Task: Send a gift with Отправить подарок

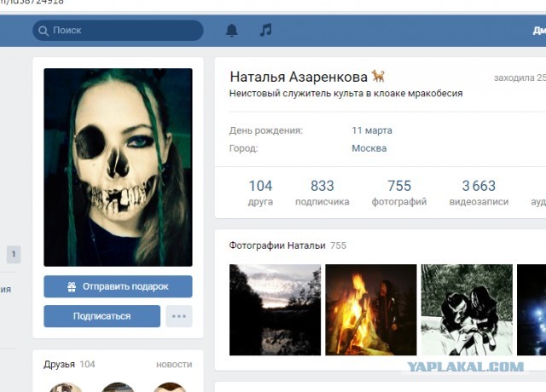Action: (x=118, y=286)
